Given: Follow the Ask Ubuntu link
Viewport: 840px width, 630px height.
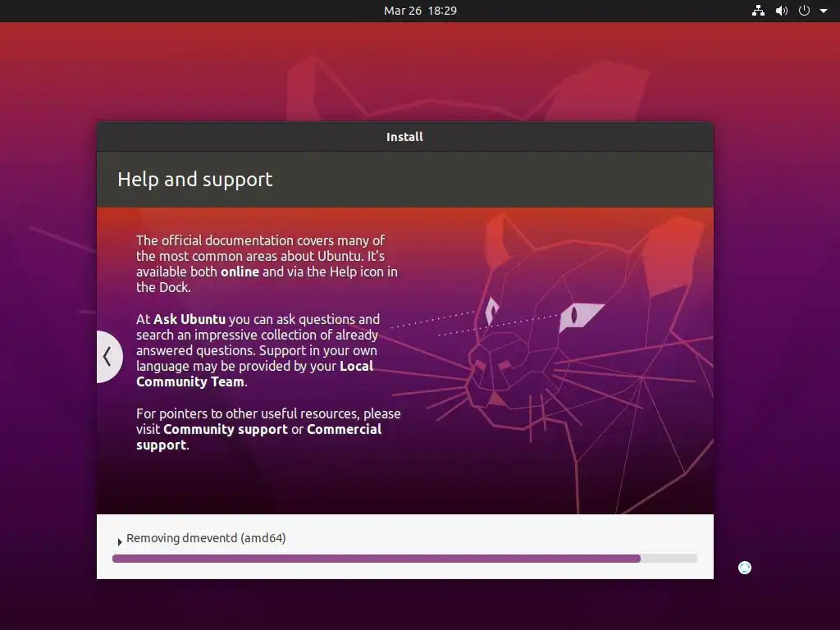Looking at the screenshot, I should pyautogui.click(x=189, y=319).
